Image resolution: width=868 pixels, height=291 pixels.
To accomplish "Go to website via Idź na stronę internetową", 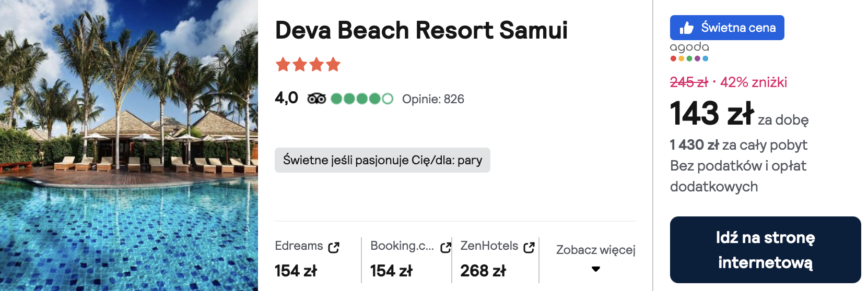I will (x=765, y=250).
